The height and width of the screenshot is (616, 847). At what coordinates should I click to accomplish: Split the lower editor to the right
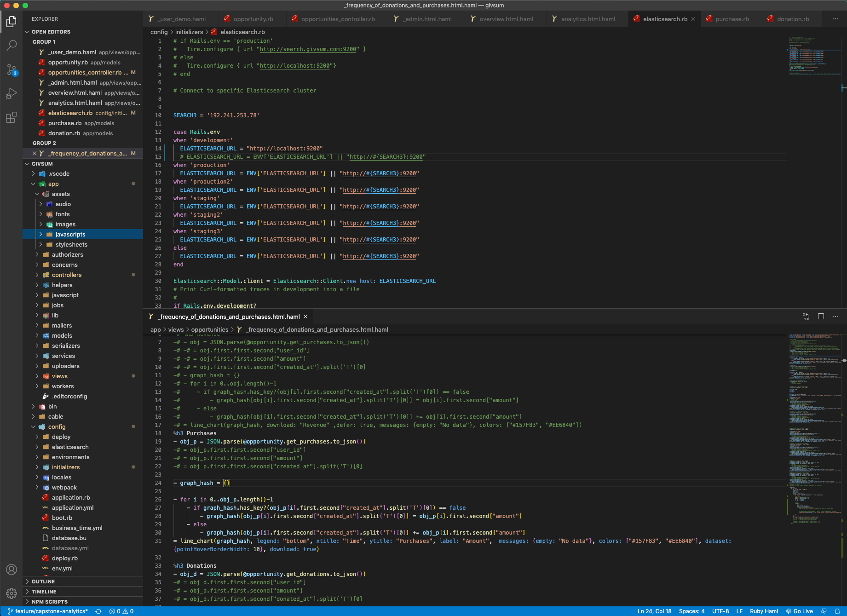[x=821, y=317]
